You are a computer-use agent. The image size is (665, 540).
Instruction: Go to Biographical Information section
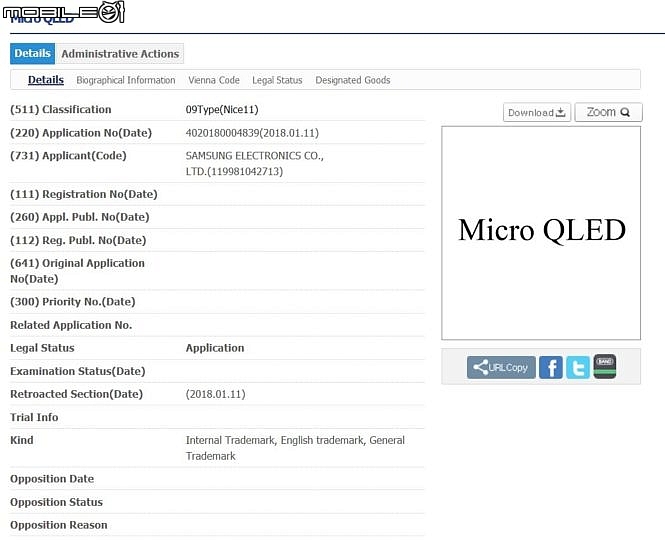126,80
